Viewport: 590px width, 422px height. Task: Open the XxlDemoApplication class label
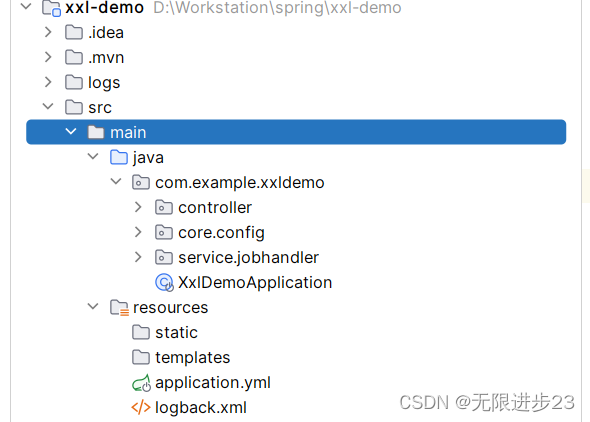coord(255,283)
